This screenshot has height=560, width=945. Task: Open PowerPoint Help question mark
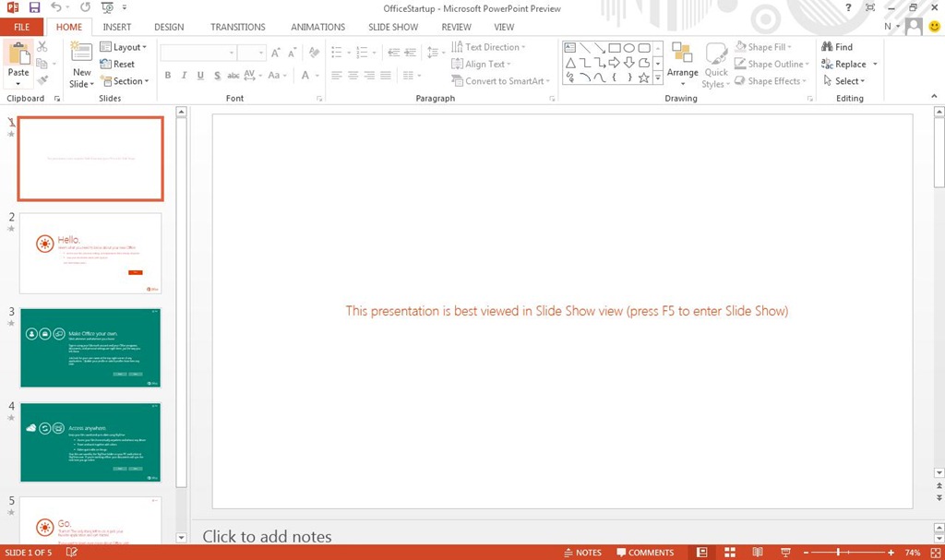pyautogui.click(x=848, y=7)
